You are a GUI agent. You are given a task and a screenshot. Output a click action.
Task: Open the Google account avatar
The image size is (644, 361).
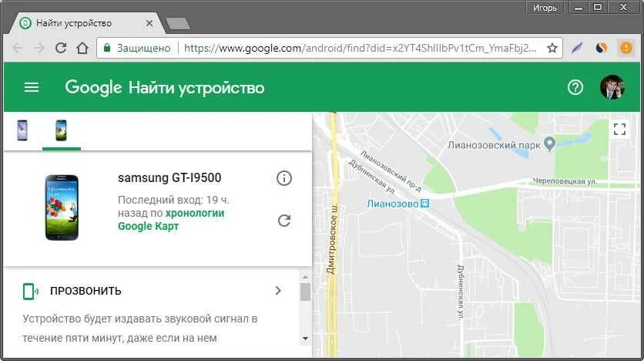pos(612,87)
